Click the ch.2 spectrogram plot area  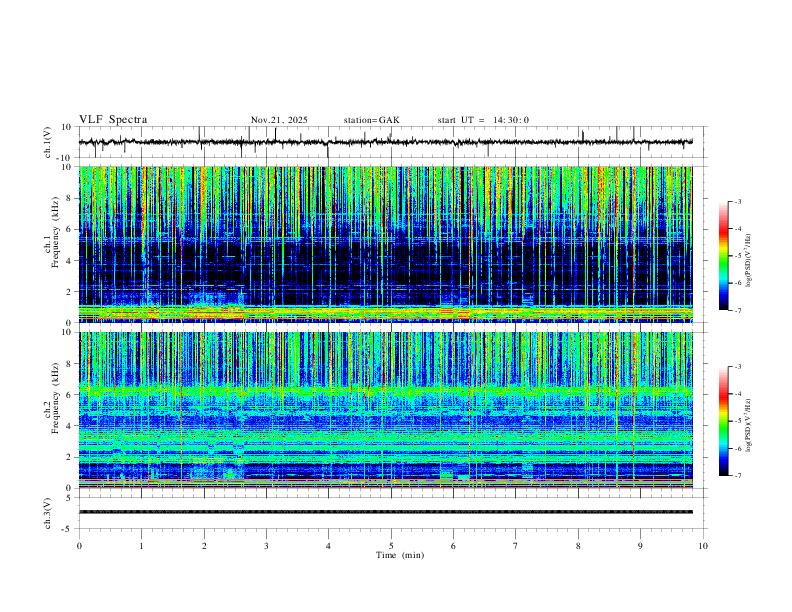point(386,410)
